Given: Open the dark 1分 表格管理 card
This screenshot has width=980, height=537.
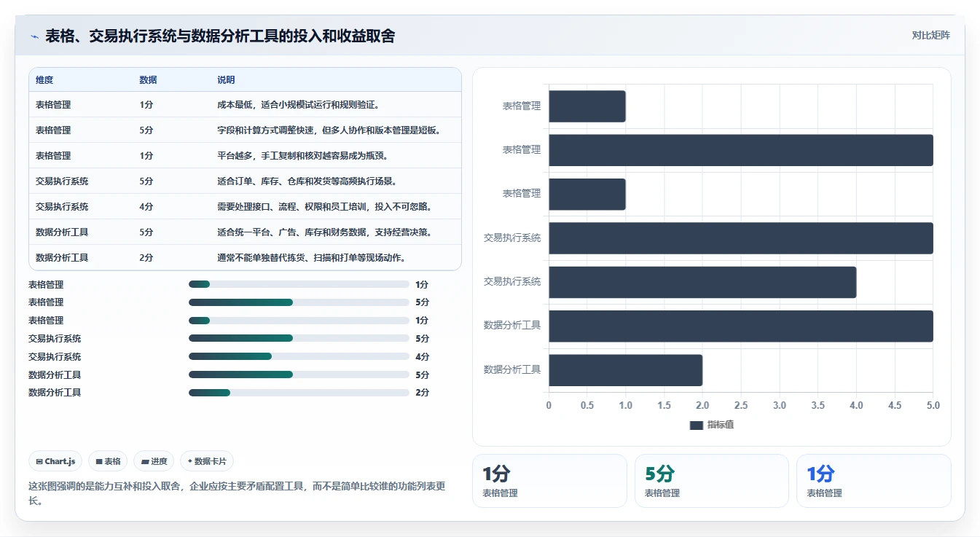Looking at the screenshot, I should click(549, 481).
